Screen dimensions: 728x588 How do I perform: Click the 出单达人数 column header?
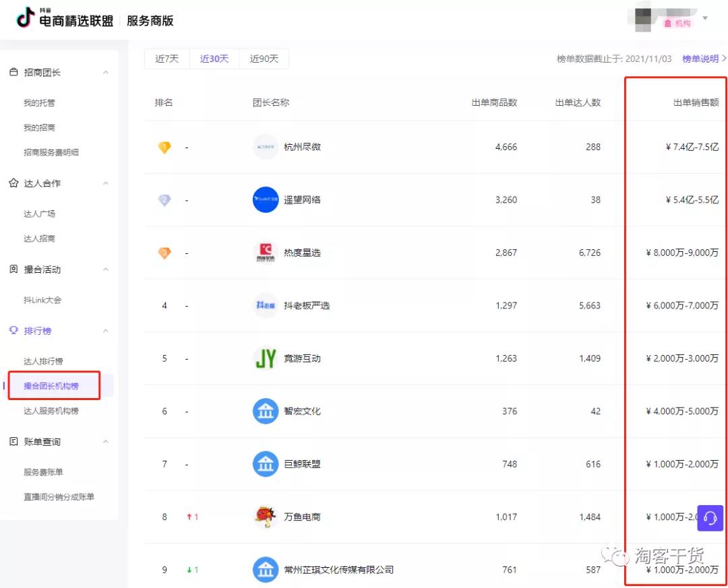(x=578, y=102)
